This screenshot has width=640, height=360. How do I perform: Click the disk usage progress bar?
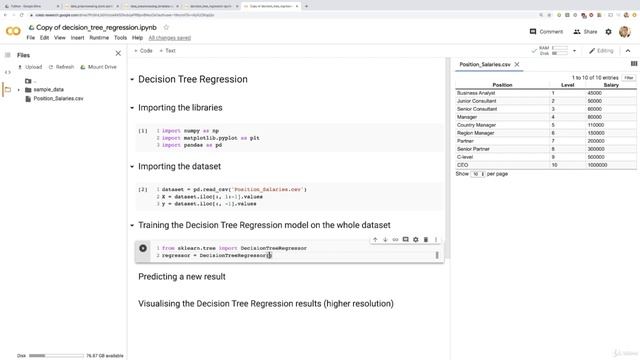tap(56, 356)
